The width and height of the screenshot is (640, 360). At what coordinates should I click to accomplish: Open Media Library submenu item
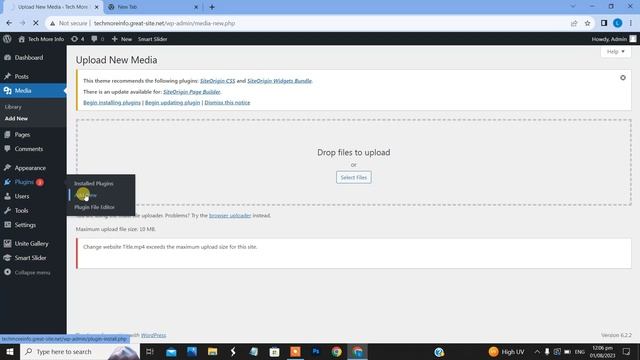pyautogui.click(x=13, y=107)
